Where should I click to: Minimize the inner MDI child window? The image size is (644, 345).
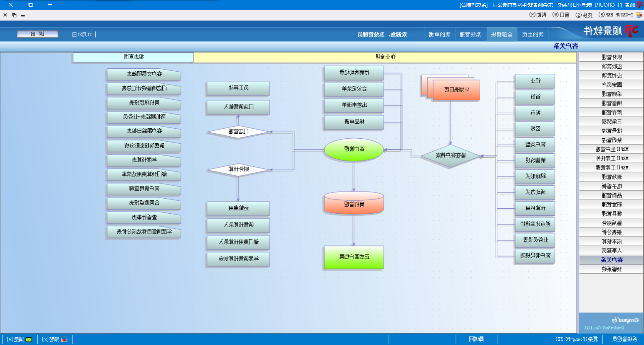click(x=23, y=15)
